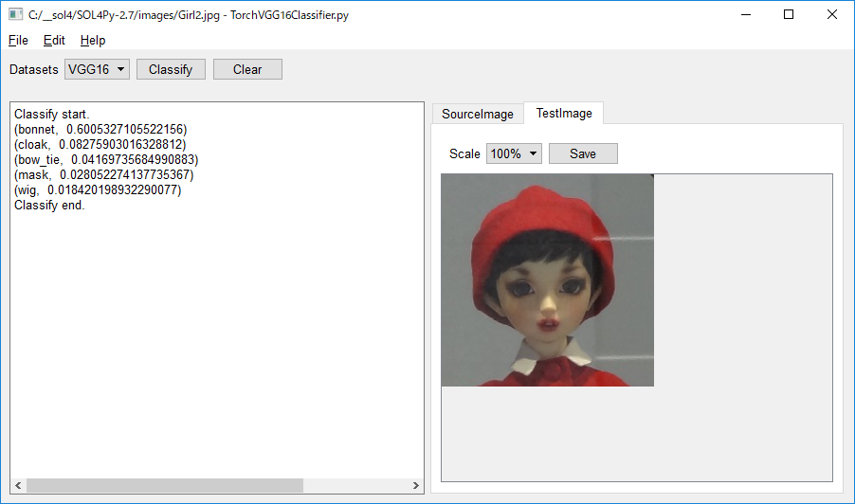
Task: Minimize the window
Action: click(746, 15)
